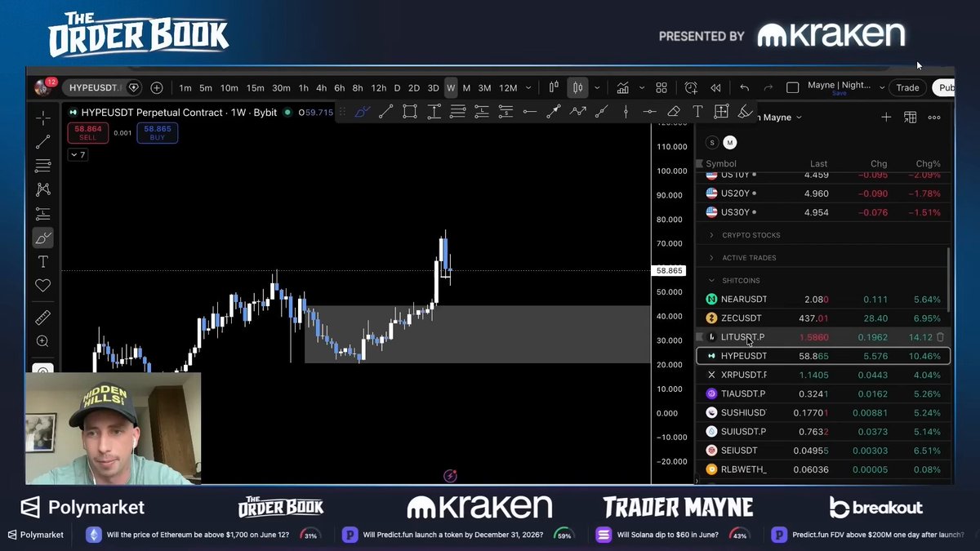Switch to the 1m timeframe
This screenshot has height=551, width=980.
185,87
